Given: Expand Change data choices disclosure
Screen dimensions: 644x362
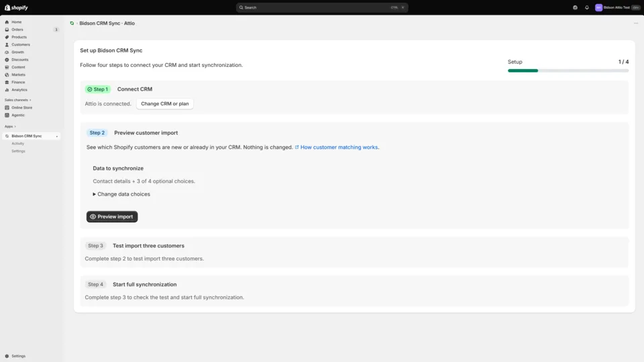Looking at the screenshot, I should 121,194.
